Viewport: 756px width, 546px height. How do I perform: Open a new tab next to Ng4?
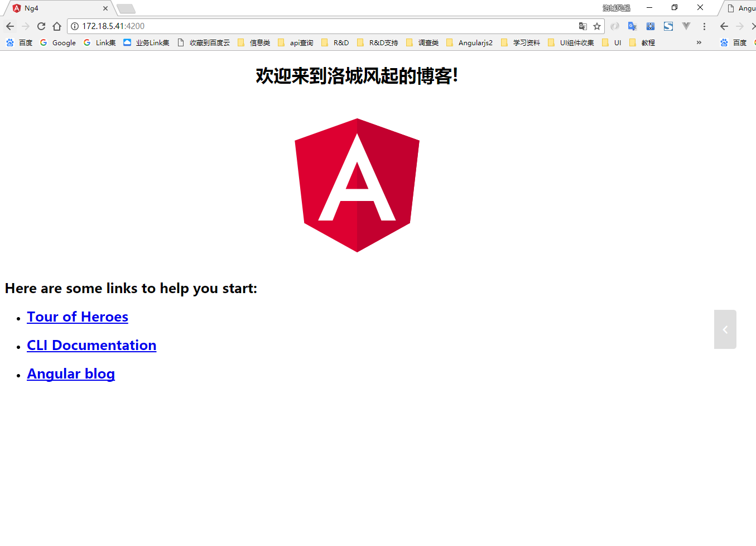click(126, 8)
